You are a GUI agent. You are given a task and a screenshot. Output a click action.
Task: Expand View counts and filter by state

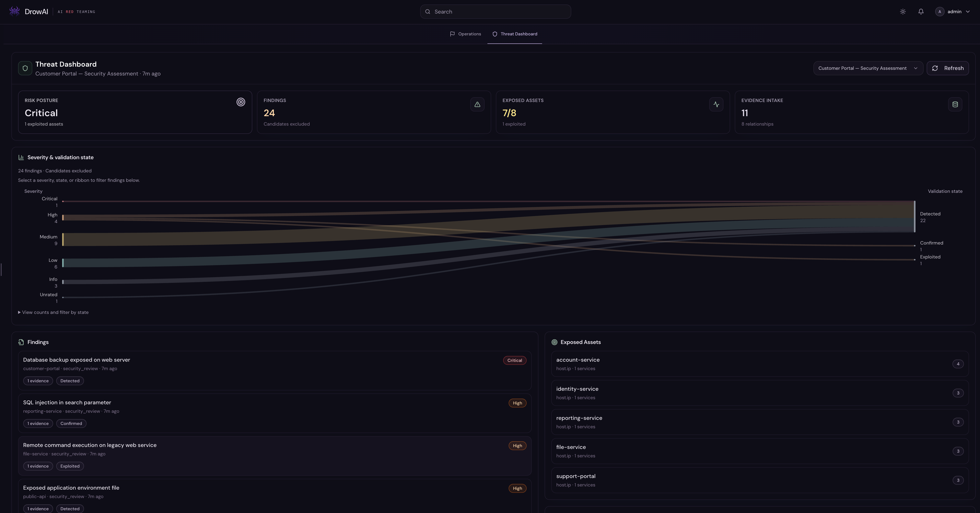53,313
